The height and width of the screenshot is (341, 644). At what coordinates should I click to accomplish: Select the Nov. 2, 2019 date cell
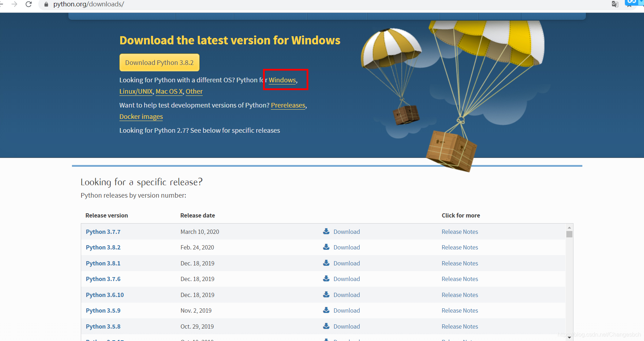196,310
